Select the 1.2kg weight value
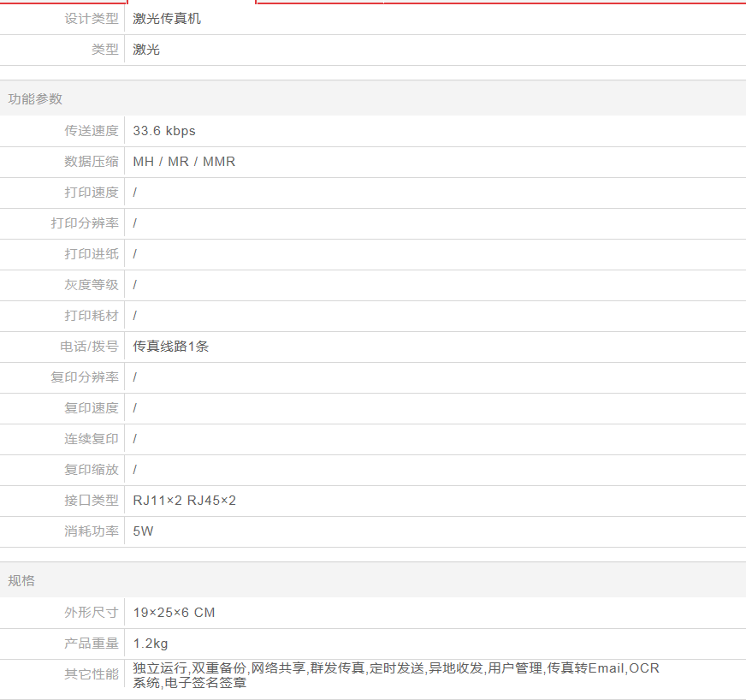The width and height of the screenshot is (746, 700). [x=151, y=644]
